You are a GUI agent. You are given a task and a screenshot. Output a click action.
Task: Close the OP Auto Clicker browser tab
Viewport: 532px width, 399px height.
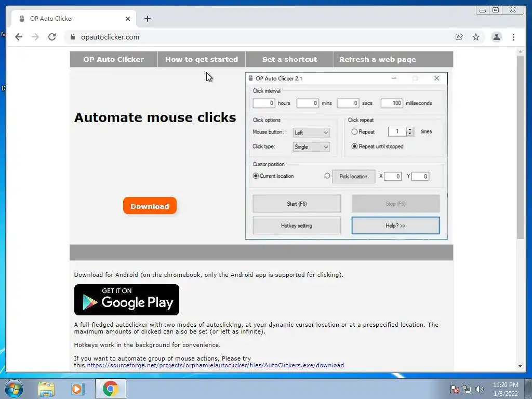click(128, 19)
